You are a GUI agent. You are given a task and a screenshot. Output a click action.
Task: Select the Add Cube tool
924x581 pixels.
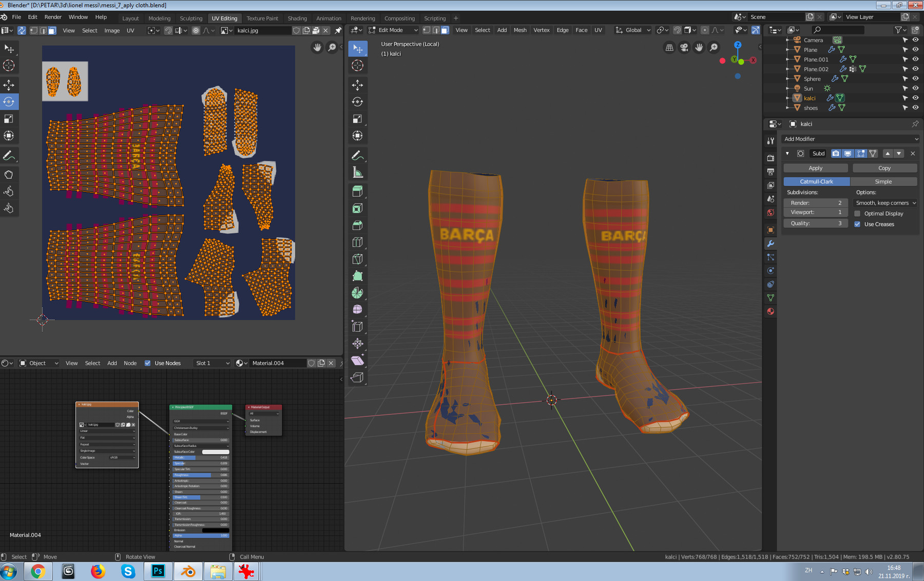(x=358, y=191)
